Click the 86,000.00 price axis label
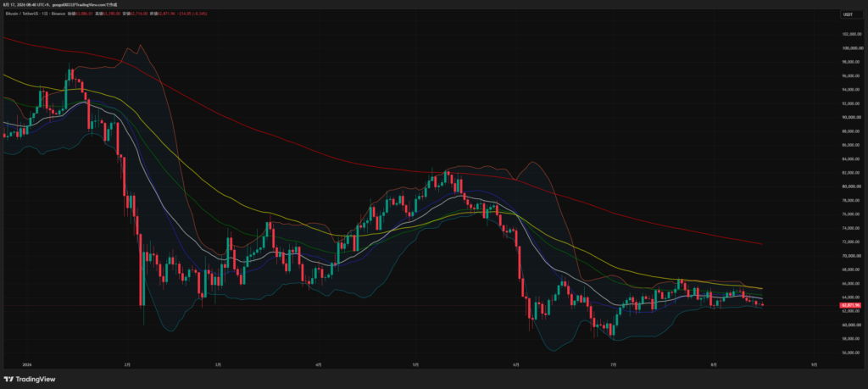This screenshot has width=868, height=389. [x=850, y=145]
